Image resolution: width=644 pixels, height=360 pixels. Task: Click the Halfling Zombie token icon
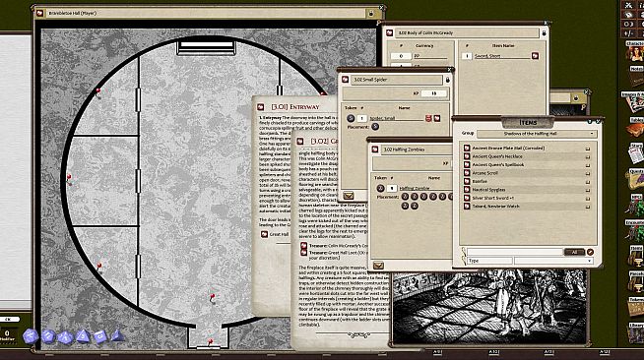click(x=380, y=188)
